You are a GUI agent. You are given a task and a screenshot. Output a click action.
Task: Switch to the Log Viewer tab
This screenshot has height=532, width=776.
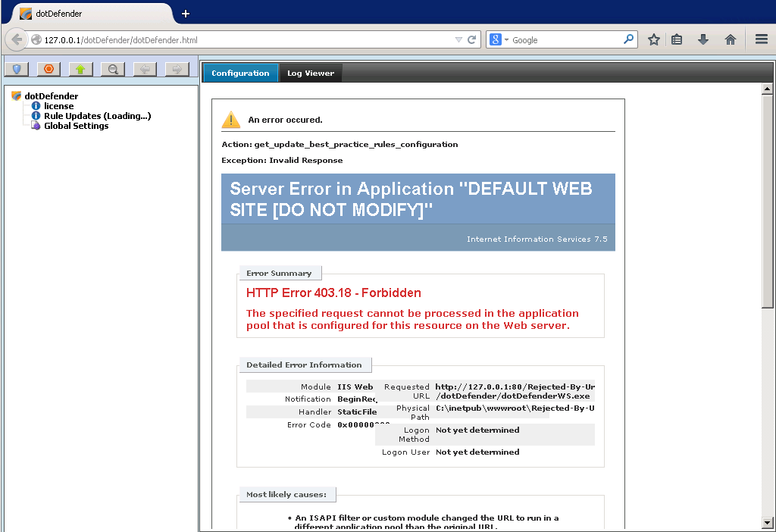[311, 74]
